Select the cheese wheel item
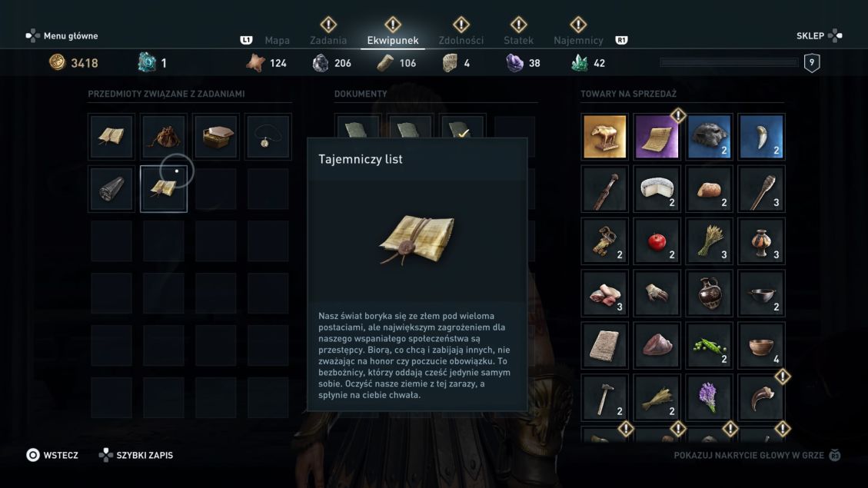 click(657, 189)
